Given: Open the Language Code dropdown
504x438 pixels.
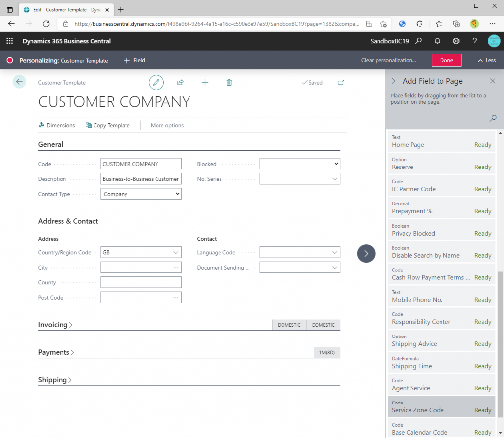Looking at the screenshot, I should [335, 252].
